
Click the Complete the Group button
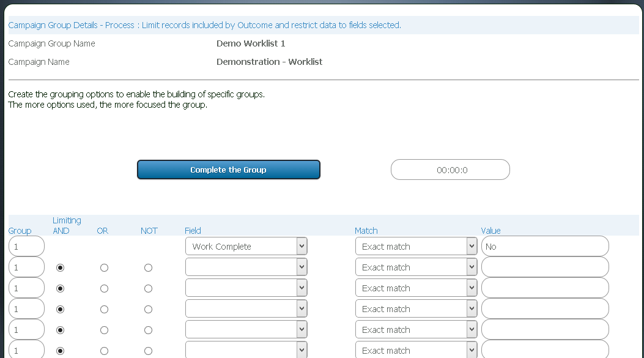coord(228,170)
